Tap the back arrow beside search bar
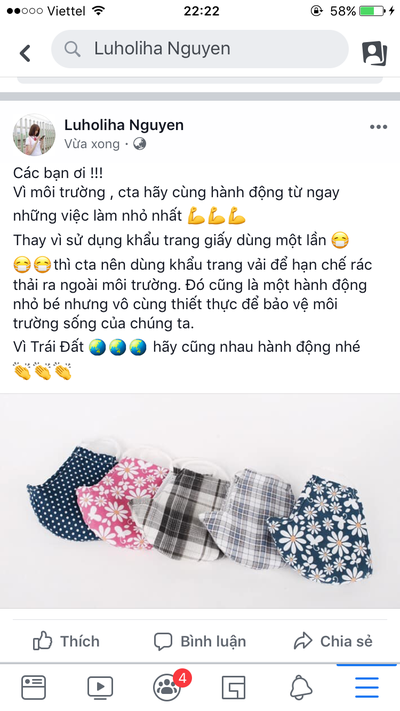The width and height of the screenshot is (400, 711). point(25,53)
